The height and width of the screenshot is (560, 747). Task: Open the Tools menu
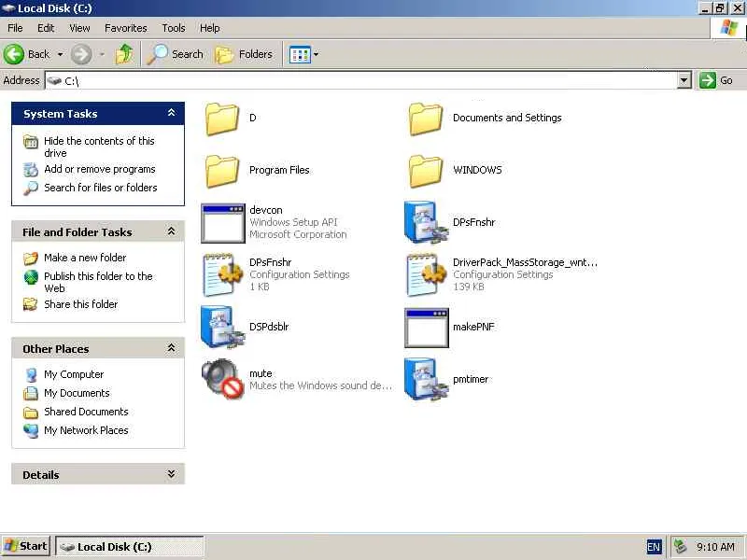coord(174,28)
